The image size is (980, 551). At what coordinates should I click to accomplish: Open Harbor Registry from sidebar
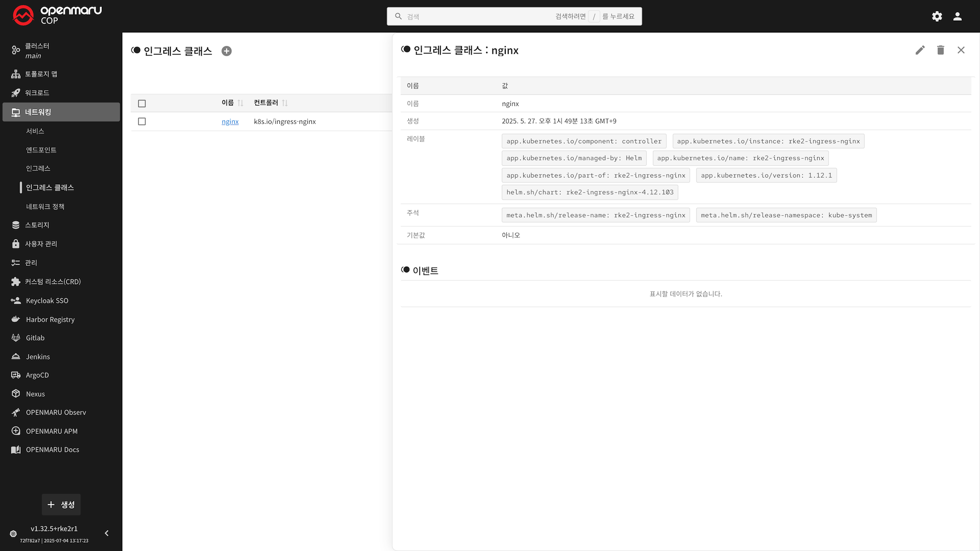pos(50,319)
